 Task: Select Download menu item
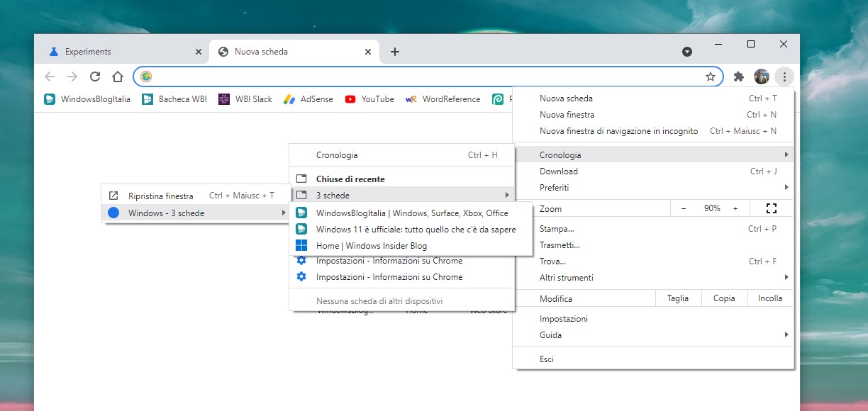(x=653, y=171)
